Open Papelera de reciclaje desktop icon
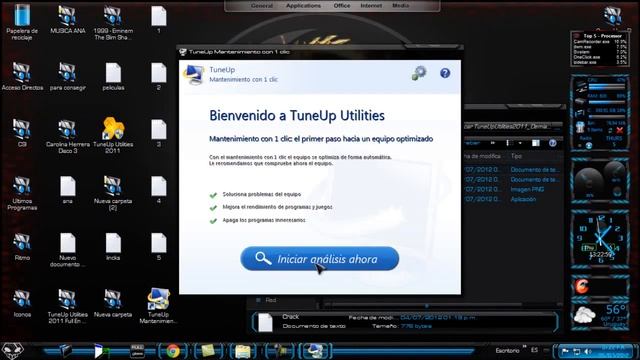The width and height of the screenshot is (640, 360). (22, 22)
